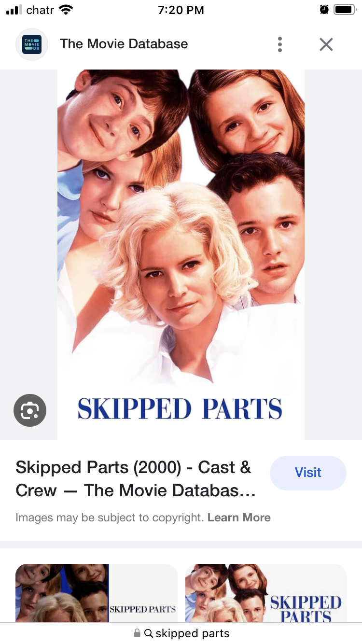362x644 pixels.
Task: Tap The Movie Database logo icon
Action: (32, 44)
